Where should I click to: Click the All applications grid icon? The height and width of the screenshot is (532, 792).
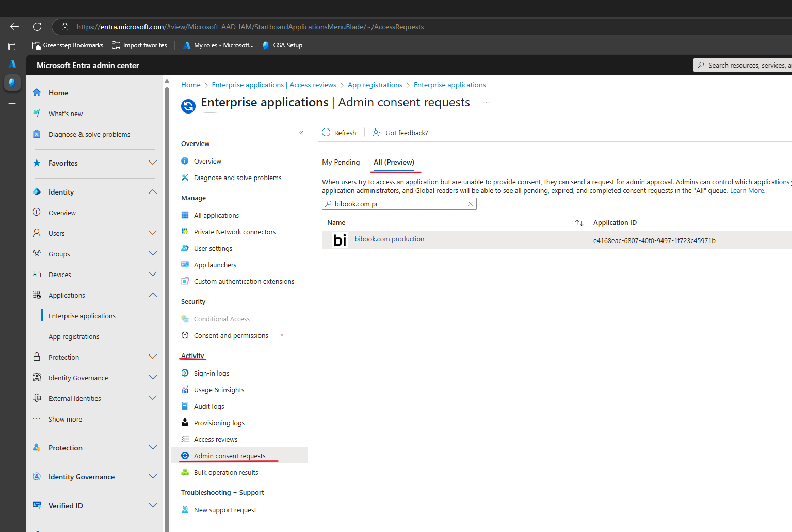[185, 215]
